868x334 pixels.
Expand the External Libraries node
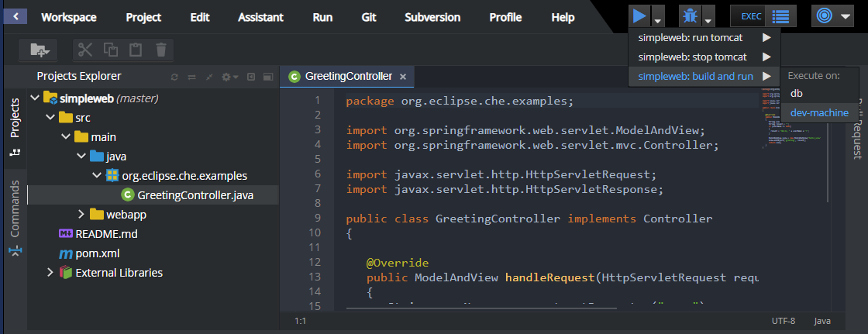coord(50,273)
